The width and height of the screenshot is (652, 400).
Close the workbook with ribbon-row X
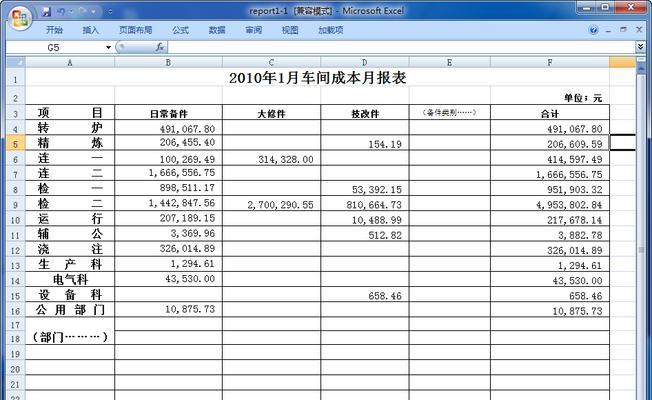(639, 30)
